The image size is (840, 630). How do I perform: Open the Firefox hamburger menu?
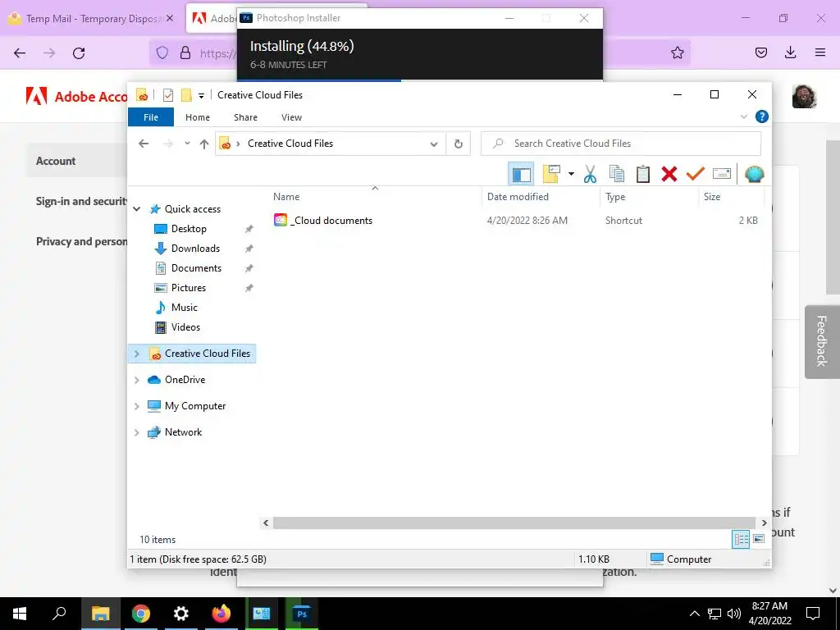tap(819, 52)
